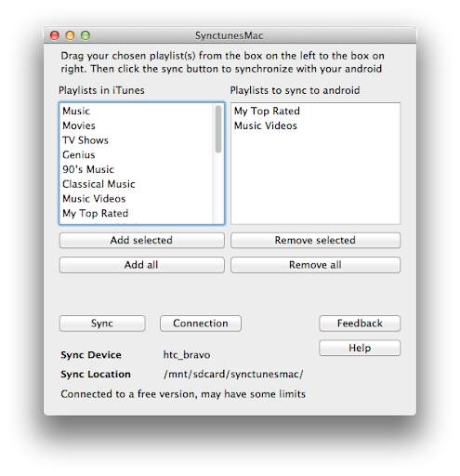Screen dimensions: 460x476
Task: Open the Help button
Action: point(360,348)
